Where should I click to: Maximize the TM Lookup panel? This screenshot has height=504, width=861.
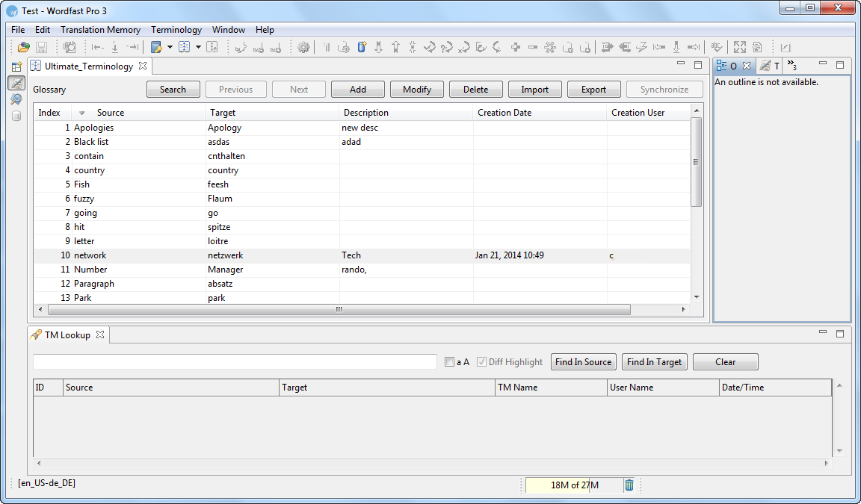(x=839, y=334)
